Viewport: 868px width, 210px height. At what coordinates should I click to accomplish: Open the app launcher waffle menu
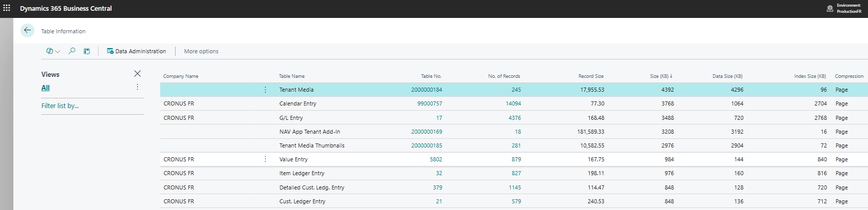[x=7, y=8]
